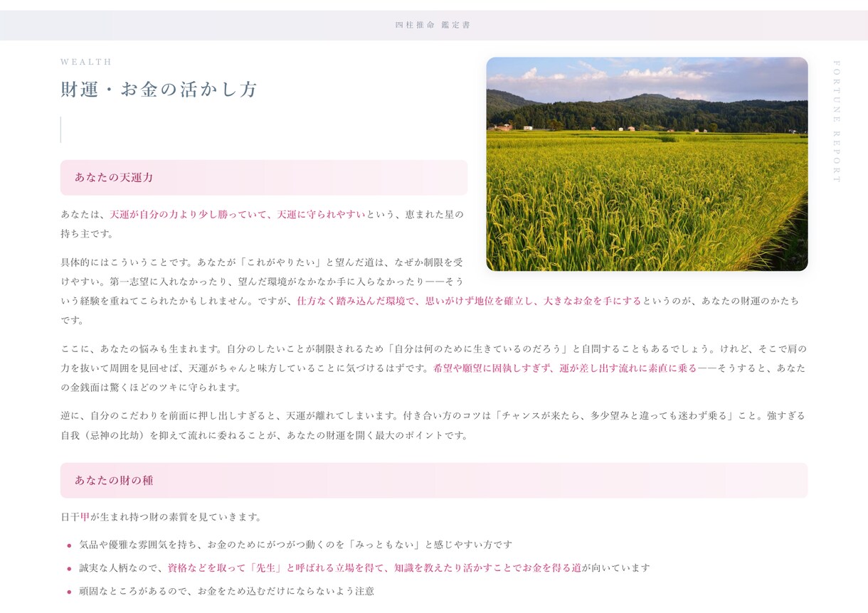Screen dimensions: 868x613
Task: Click the heading 財運・お金の活かし方
Action: 159,90
